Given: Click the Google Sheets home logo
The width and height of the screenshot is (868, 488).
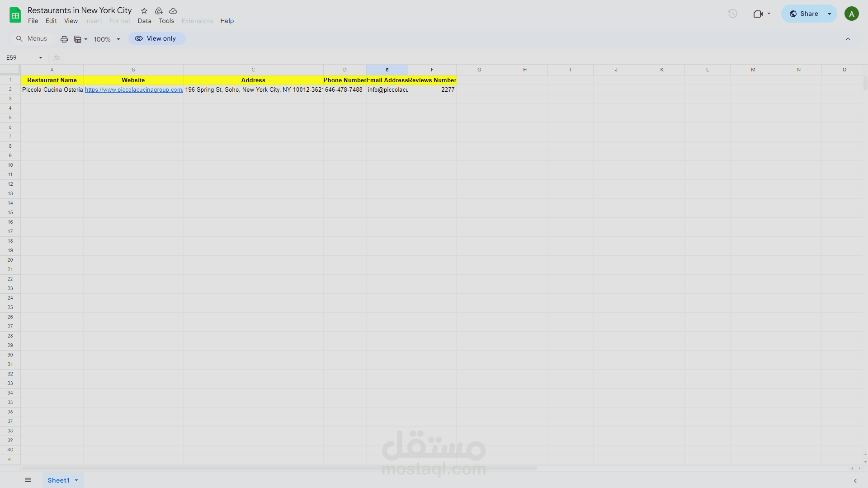Looking at the screenshot, I should (15, 15).
